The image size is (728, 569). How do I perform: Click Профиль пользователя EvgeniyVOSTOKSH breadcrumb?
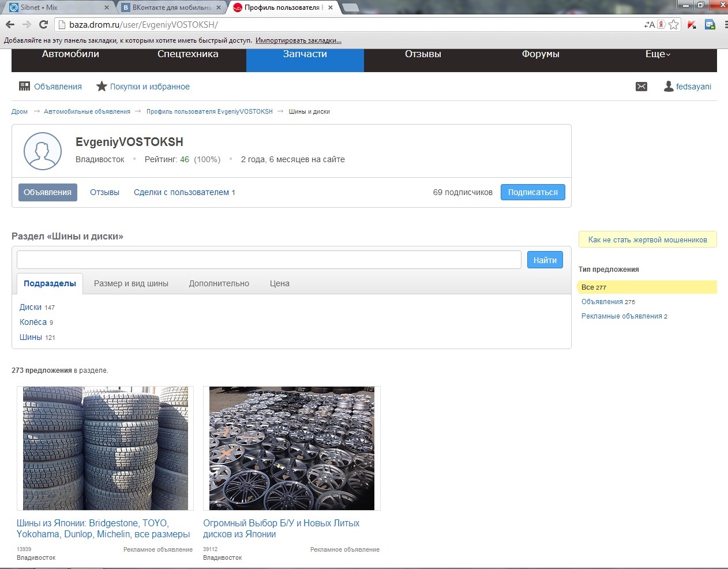(x=209, y=111)
